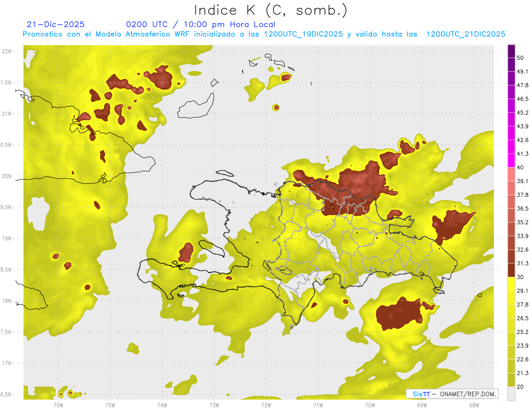Image resolution: width=532 pixels, height=411 pixels.
Task: Click the '71W' longitude label
Action: coord(318,405)
